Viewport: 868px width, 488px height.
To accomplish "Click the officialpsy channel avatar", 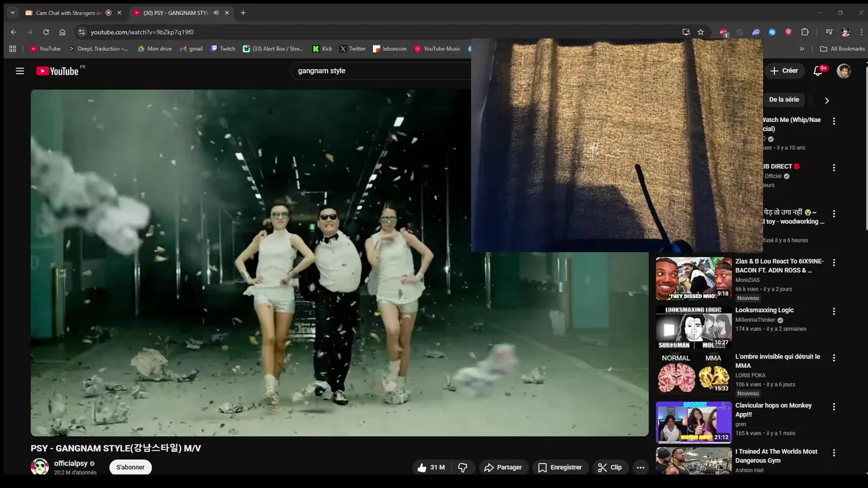I will coord(40,467).
